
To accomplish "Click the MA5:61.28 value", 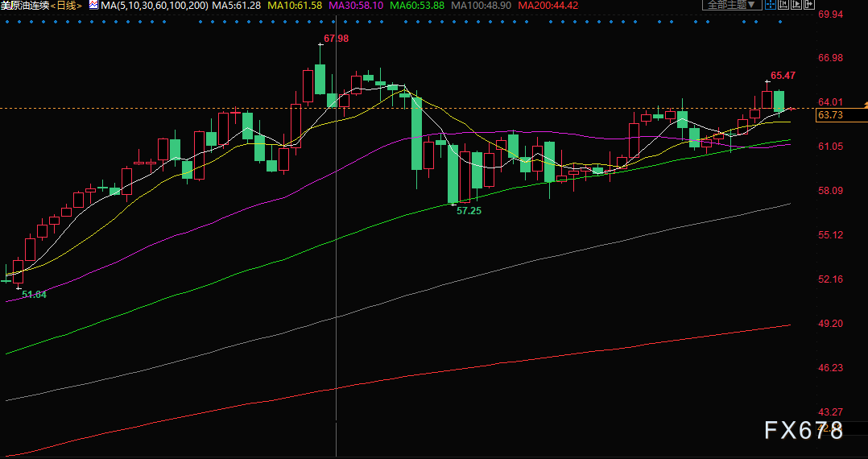I will (x=237, y=6).
